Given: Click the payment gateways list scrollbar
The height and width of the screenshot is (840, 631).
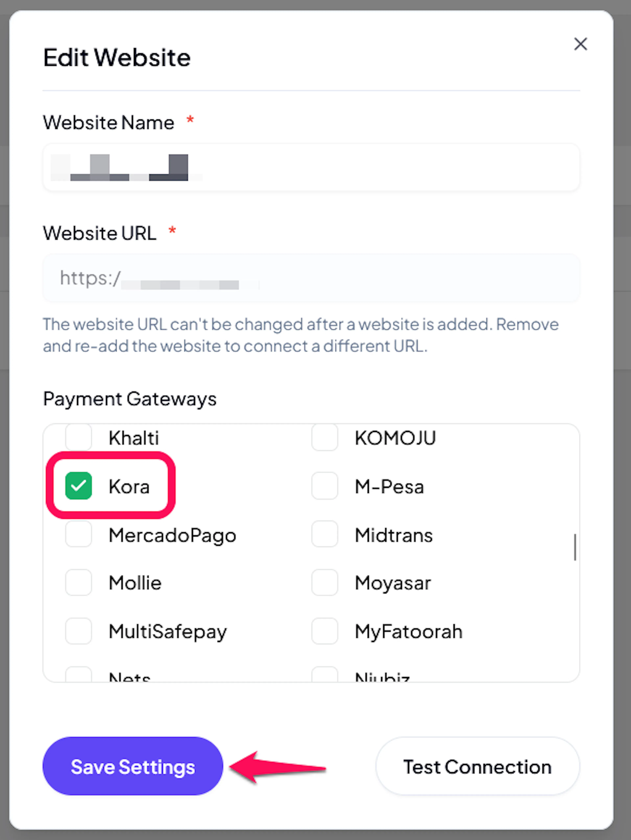Looking at the screenshot, I should coord(575,547).
